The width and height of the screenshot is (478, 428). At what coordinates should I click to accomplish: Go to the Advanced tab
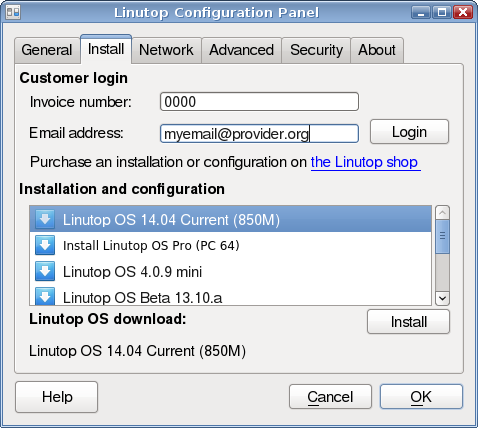point(242,50)
